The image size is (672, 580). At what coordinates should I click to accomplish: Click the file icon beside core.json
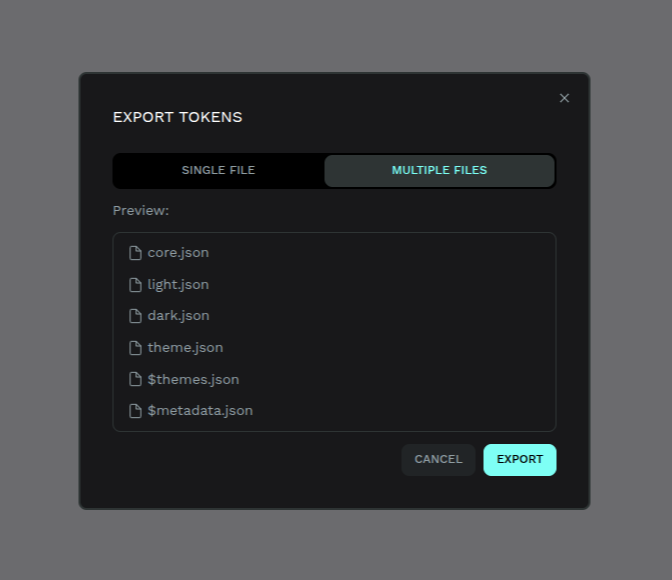pos(135,253)
